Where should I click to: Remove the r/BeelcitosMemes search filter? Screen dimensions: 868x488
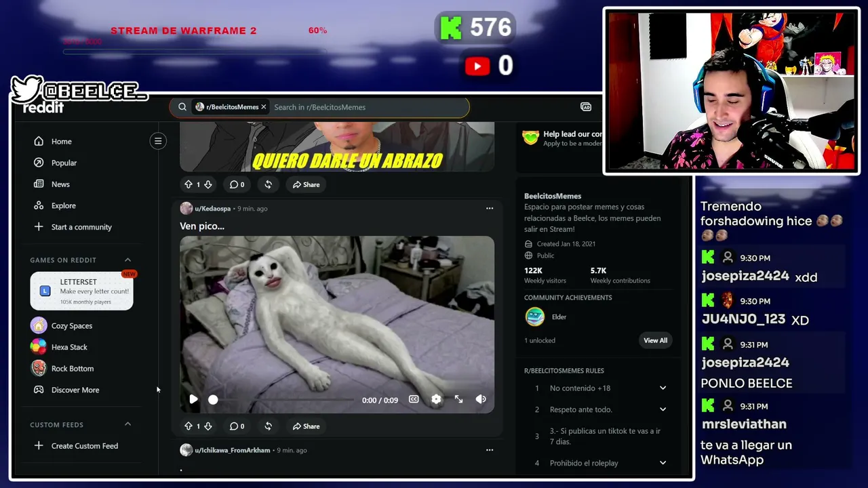(x=264, y=107)
